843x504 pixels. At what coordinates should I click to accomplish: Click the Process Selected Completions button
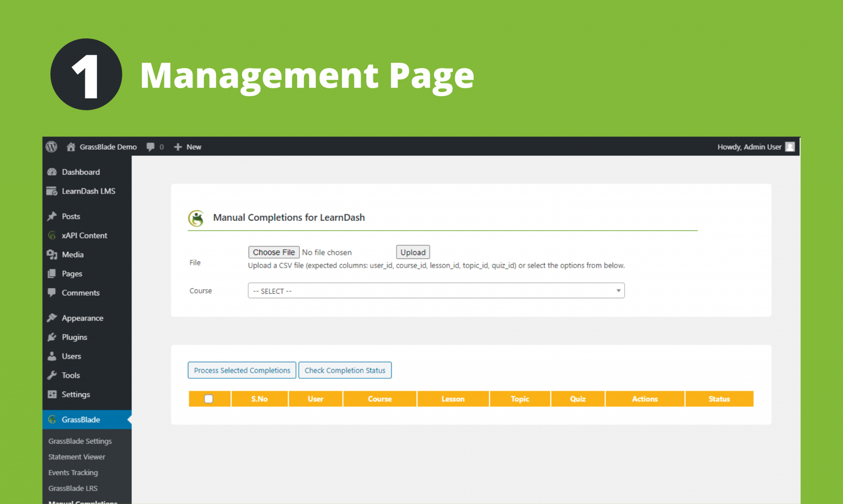[x=242, y=370]
